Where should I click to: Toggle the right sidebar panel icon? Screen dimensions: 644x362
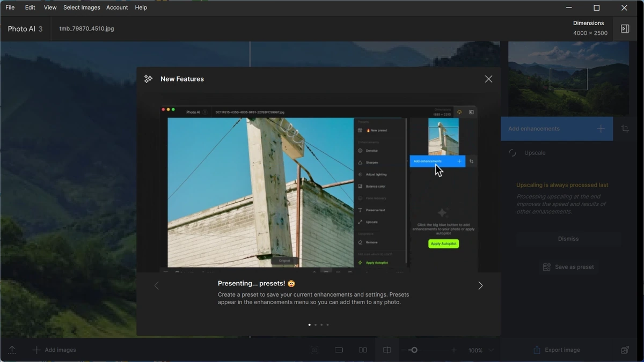click(625, 29)
